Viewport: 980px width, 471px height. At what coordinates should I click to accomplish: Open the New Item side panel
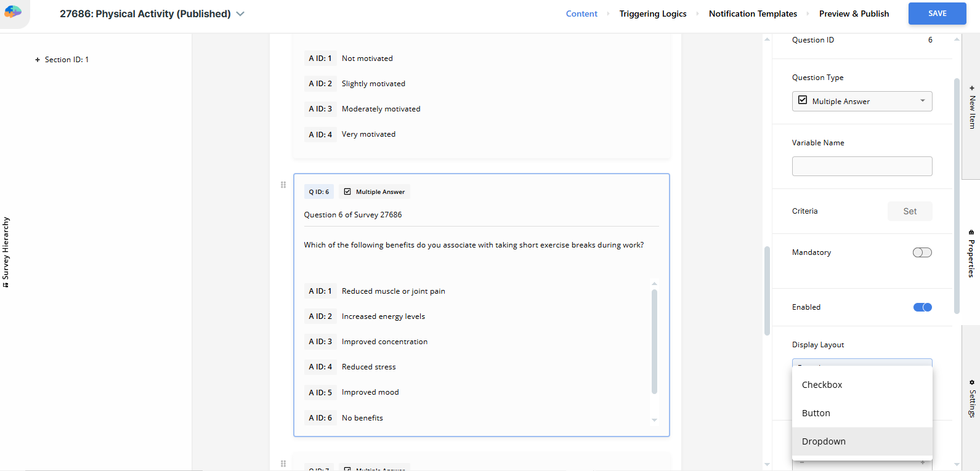tap(971, 108)
